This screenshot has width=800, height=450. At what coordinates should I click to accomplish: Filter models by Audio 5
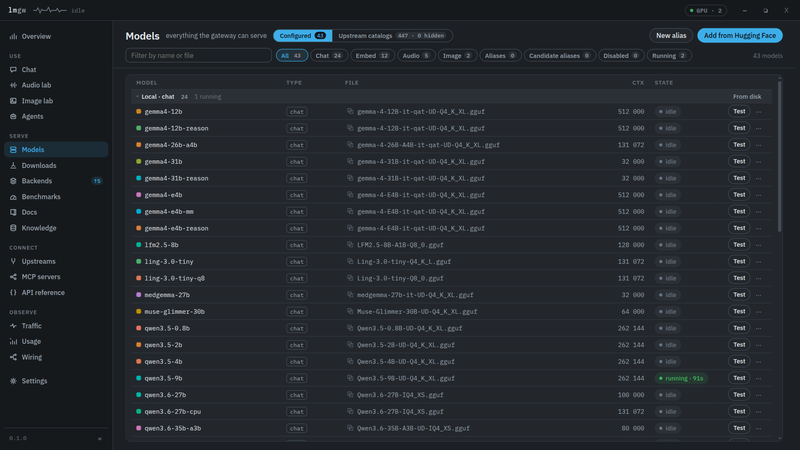(416, 56)
